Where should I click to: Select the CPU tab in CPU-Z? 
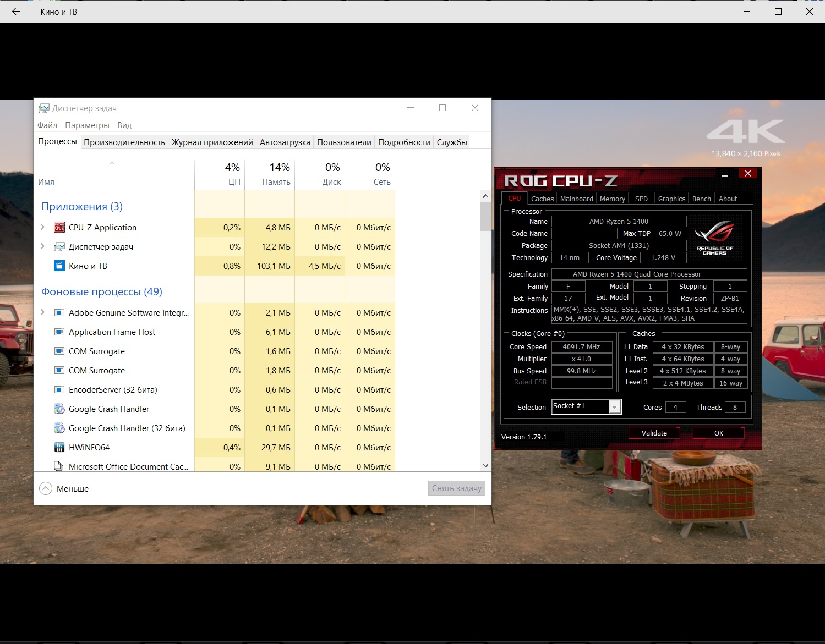[x=515, y=199]
